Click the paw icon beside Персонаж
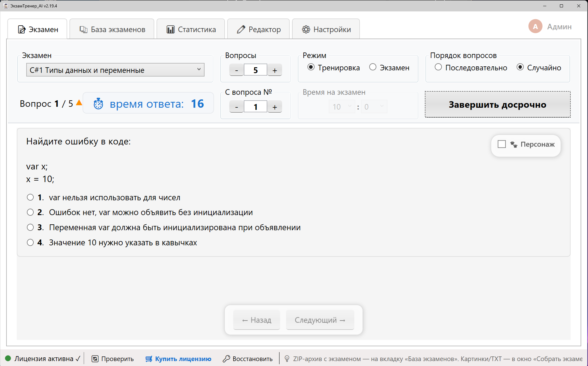588x366 pixels. point(514,144)
